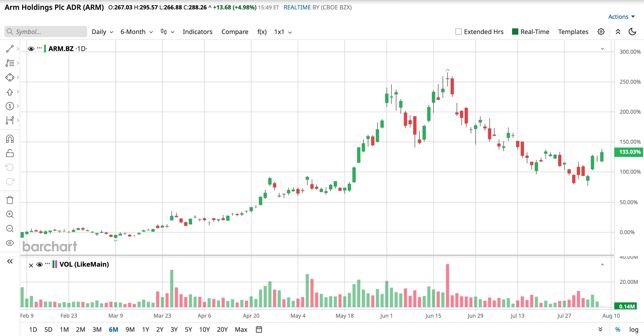Switch to 3M range
644x336 pixels.
(97, 330)
